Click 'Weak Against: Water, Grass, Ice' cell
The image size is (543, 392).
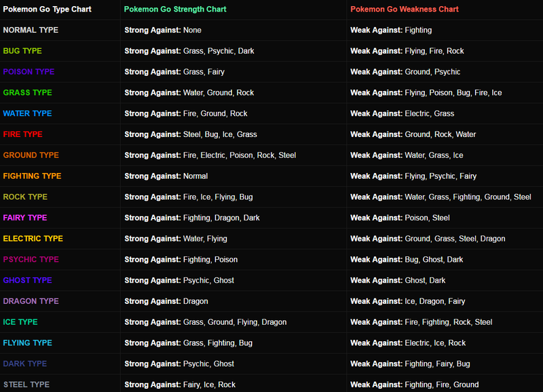pos(407,155)
